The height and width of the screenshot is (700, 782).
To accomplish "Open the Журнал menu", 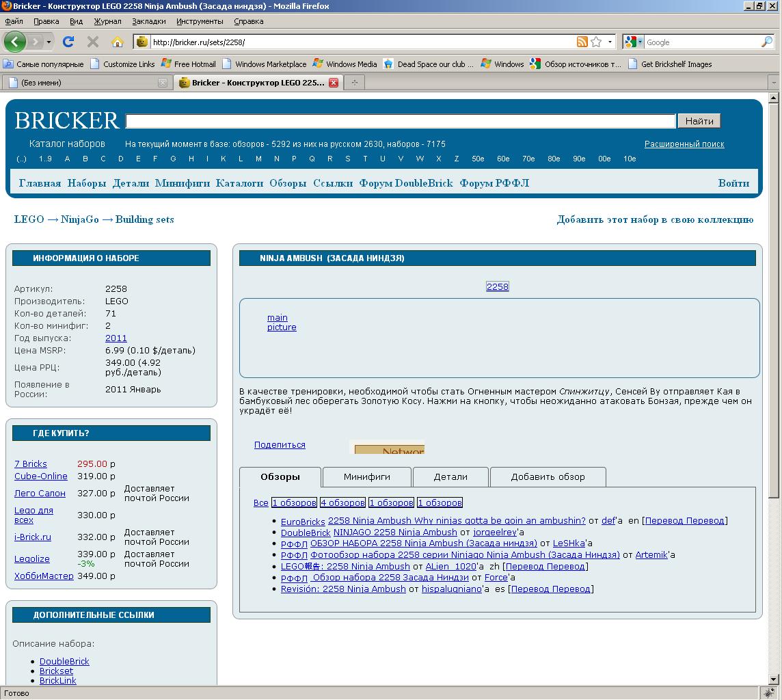I will (108, 21).
